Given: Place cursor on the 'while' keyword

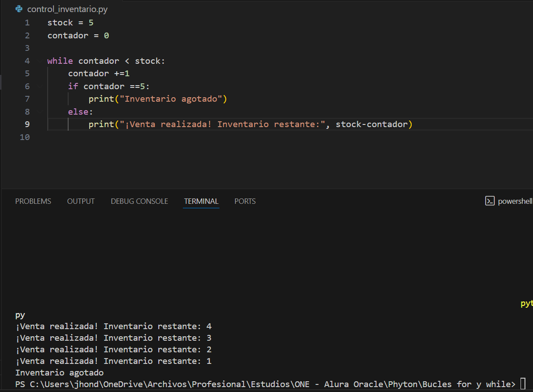Looking at the screenshot, I should click(60, 61).
